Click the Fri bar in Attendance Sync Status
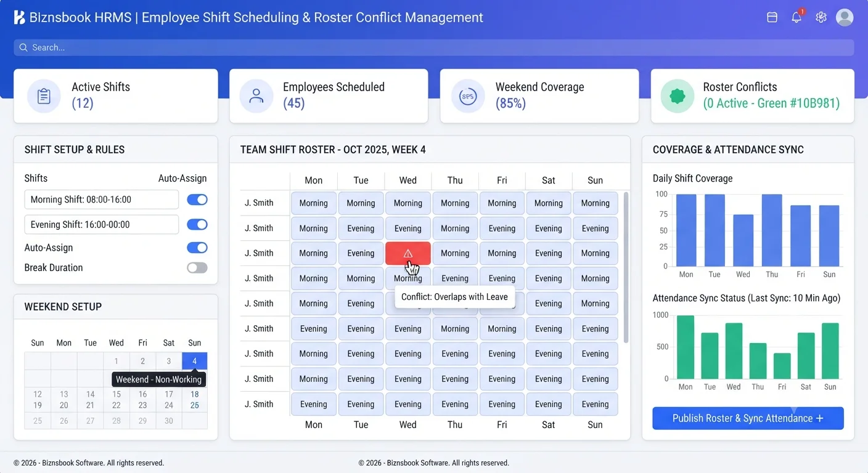The width and height of the screenshot is (868, 473). 782,366
